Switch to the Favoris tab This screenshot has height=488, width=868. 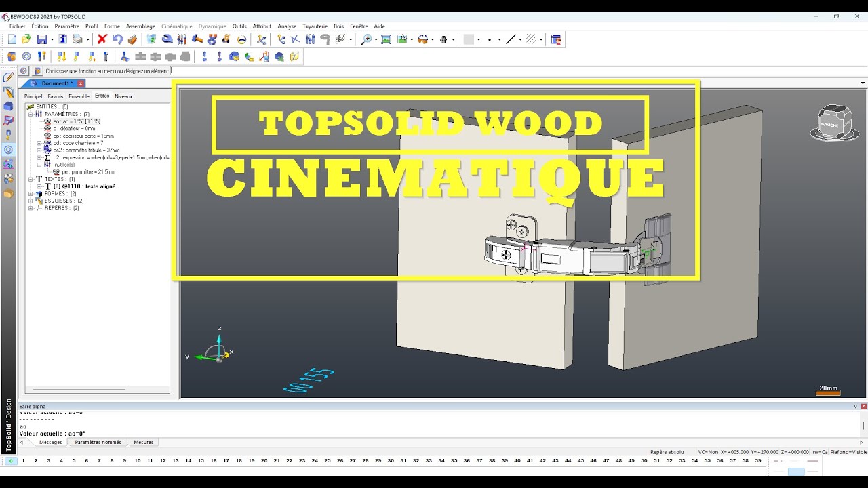55,96
